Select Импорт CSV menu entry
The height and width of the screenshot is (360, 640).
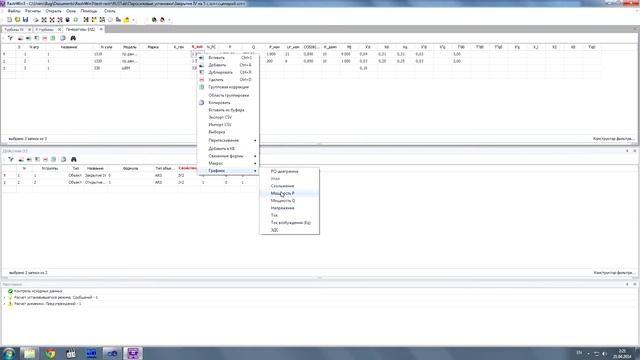pyautogui.click(x=228, y=124)
